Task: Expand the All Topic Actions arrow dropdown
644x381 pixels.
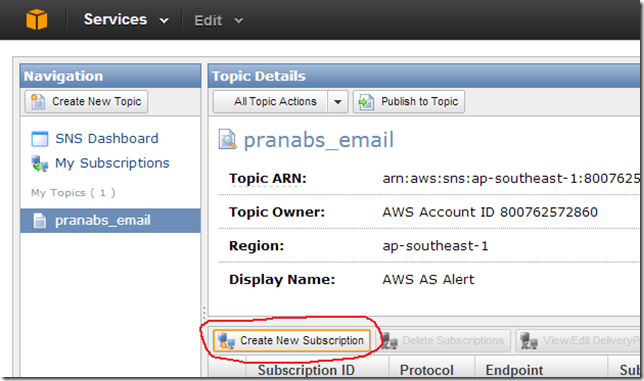Action: 338,101
